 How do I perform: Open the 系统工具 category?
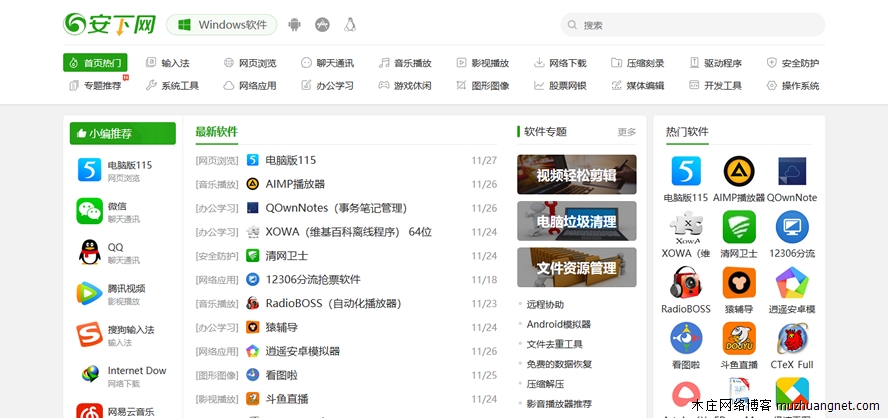click(172, 86)
